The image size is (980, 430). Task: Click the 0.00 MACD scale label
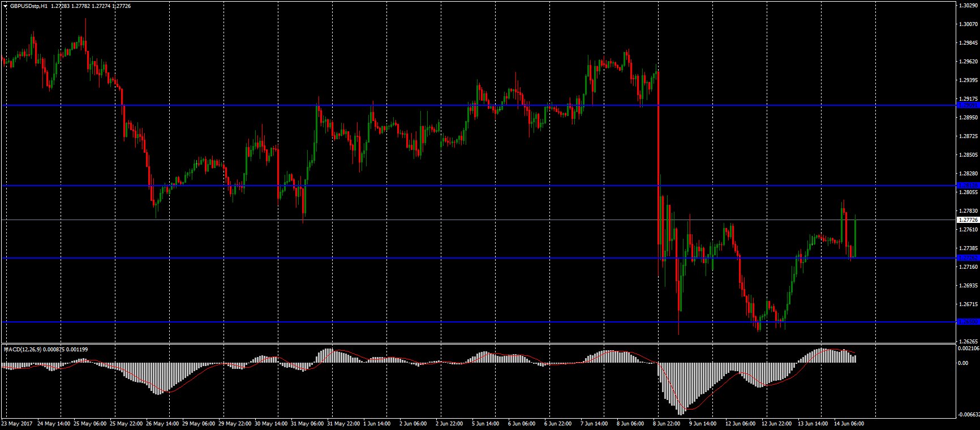coord(963,363)
